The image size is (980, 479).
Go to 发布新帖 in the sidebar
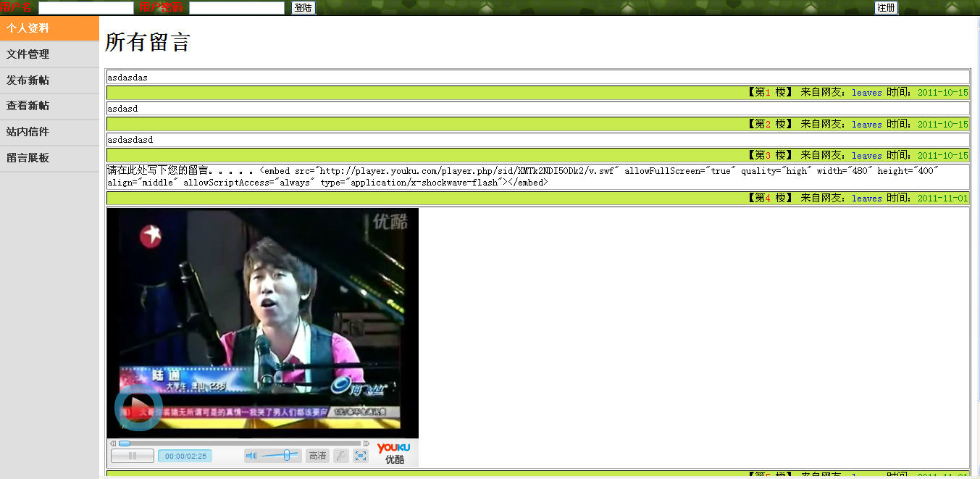point(49,80)
